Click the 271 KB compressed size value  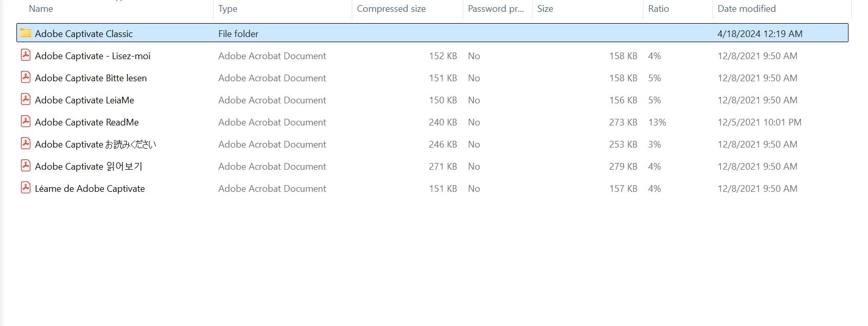[x=443, y=166]
